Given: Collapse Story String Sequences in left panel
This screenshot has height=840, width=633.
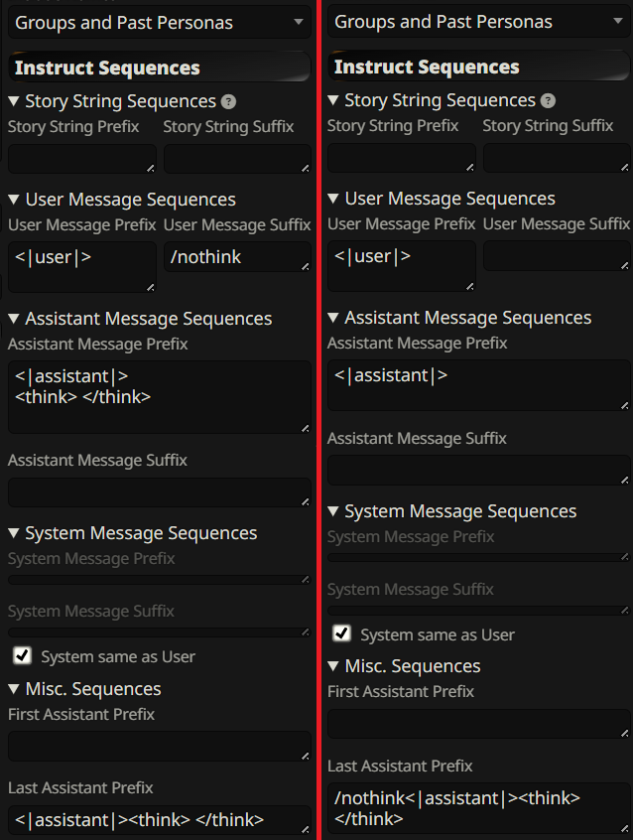Looking at the screenshot, I should (14, 101).
